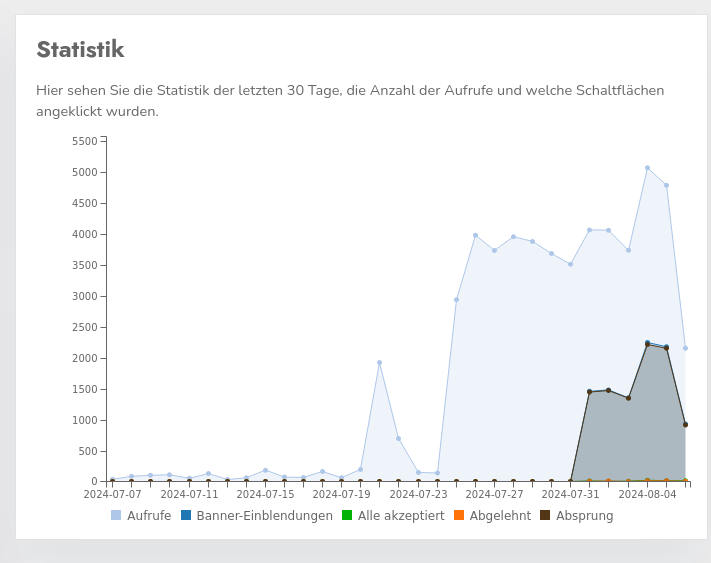This screenshot has width=711, height=563.
Task: Click the Absprung peak point near 2200
Action: click(647, 344)
